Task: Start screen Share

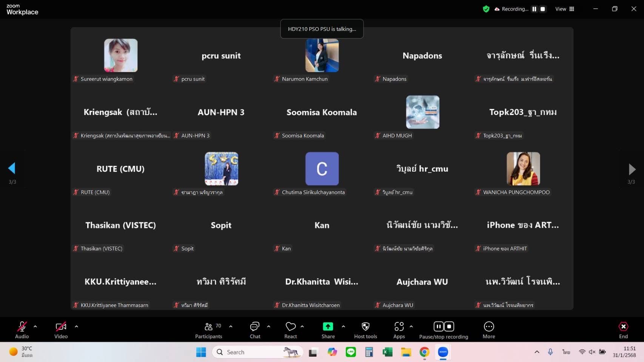Action: [328, 330]
